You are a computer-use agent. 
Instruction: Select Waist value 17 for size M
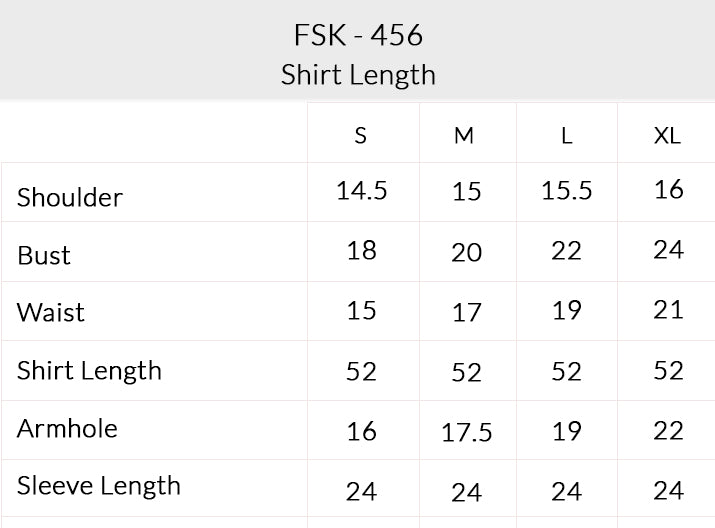click(x=466, y=313)
